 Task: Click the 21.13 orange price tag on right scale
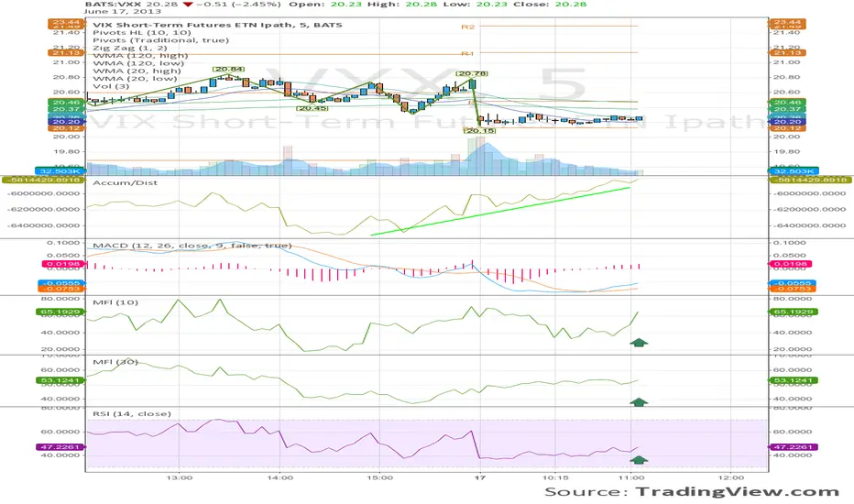pyautogui.click(x=787, y=52)
